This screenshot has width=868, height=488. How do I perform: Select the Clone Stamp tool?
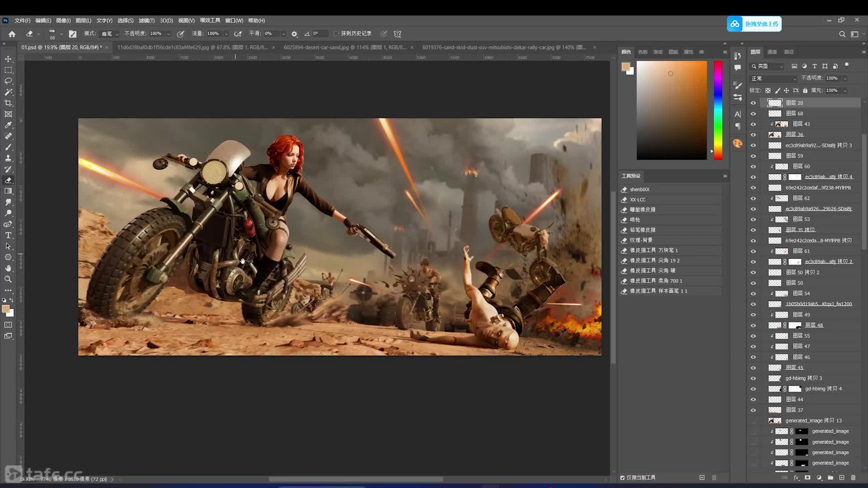click(8, 158)
